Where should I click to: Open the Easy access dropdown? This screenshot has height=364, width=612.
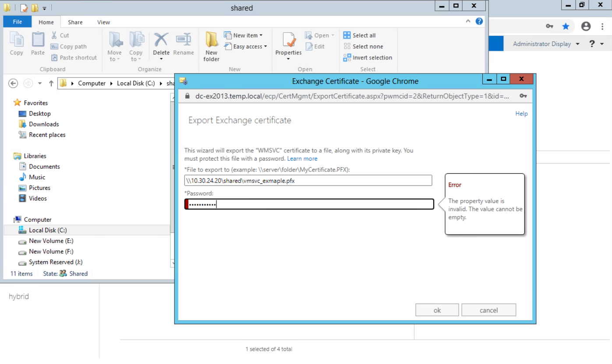coord(246,46)
